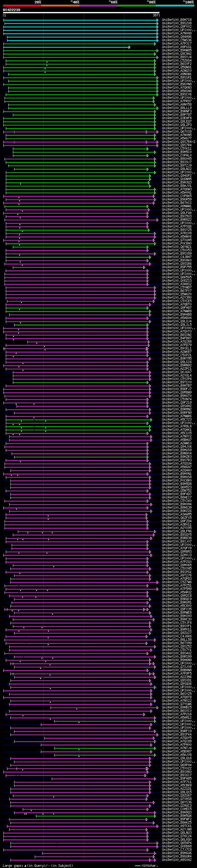Open hit UniRef100_B9H7I8
197x868 pixels.
tap(177, 20)
